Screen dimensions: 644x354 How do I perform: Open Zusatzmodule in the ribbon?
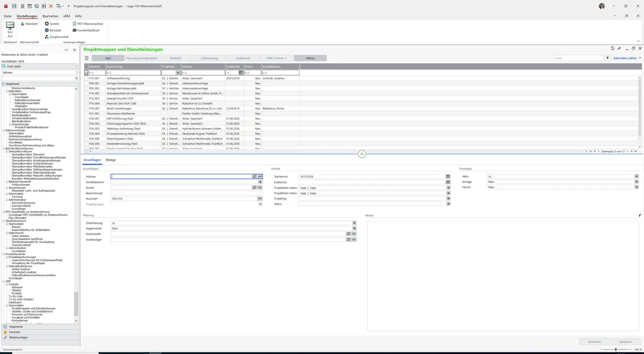(x=56, y=36)
